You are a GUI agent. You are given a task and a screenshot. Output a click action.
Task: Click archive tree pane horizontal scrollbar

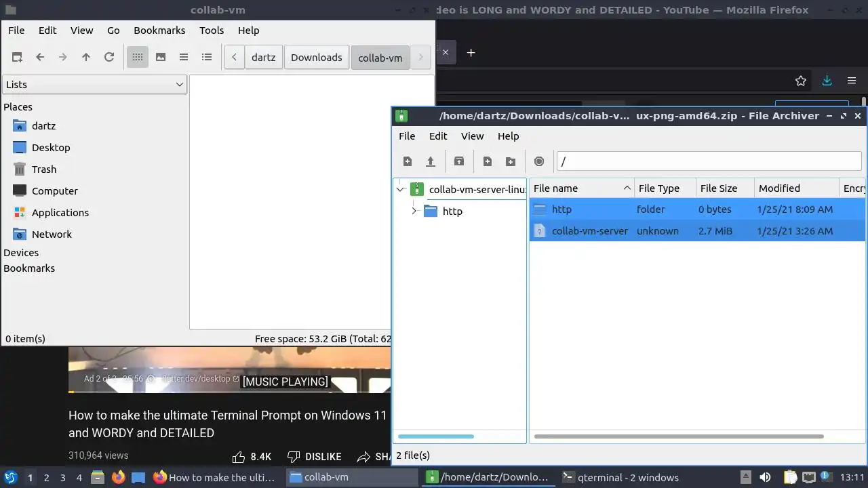[435, 436]
